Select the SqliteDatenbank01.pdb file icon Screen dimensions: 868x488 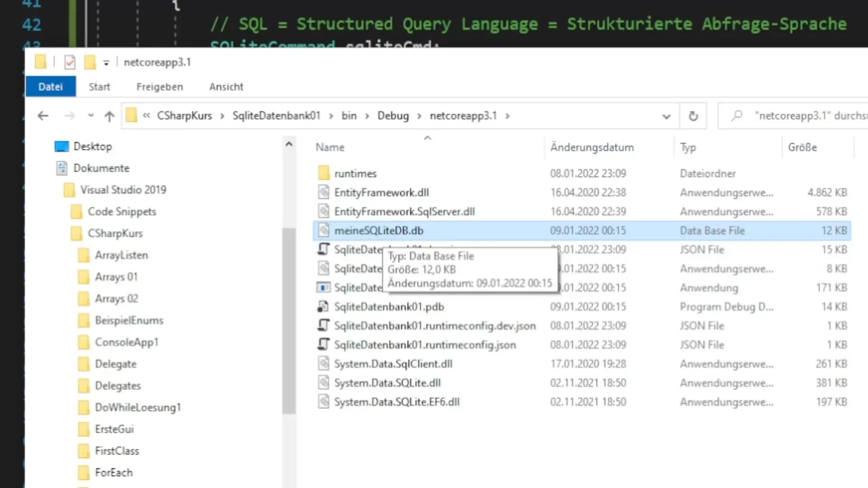coord(323,307)
